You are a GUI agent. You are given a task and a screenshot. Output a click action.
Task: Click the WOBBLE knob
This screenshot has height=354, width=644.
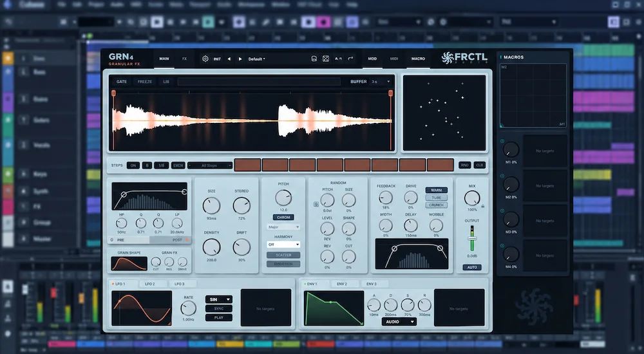pyautogui.click(x=436, y=225)
